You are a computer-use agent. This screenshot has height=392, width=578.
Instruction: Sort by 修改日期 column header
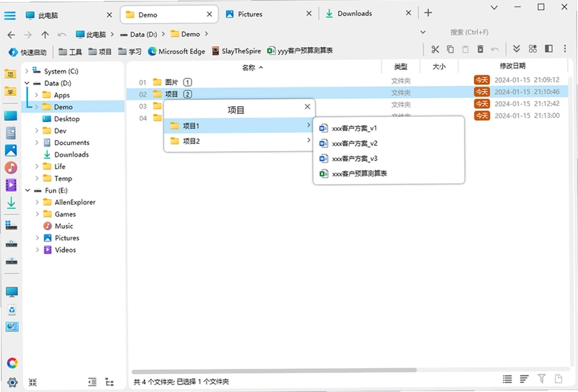tap(512, 66)
